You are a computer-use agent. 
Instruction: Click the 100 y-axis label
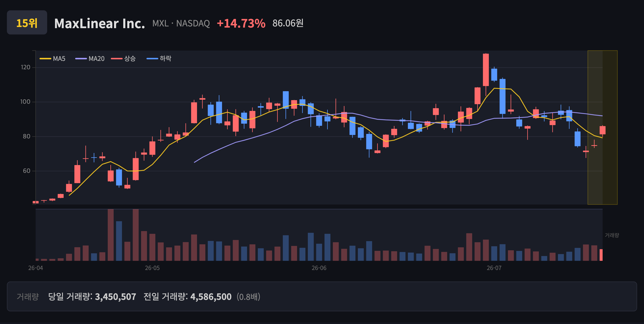click(x=25, y=102)
